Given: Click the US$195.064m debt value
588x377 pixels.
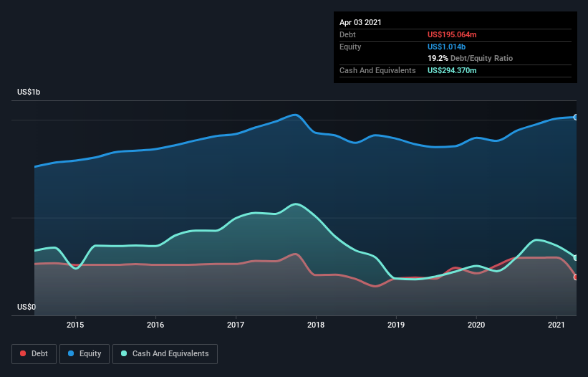Looking at the screenshot, I should click(x=452, y=34).
